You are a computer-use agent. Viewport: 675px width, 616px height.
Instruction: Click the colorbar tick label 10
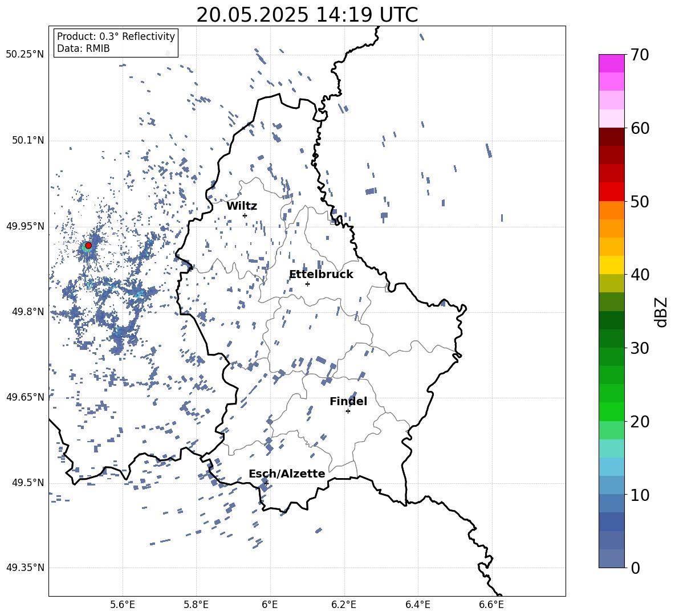(x=639, y=495)
